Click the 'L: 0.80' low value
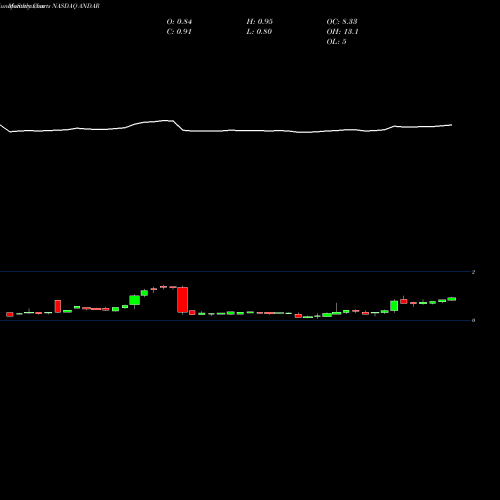The image size is (500, 500). (259, 32)
